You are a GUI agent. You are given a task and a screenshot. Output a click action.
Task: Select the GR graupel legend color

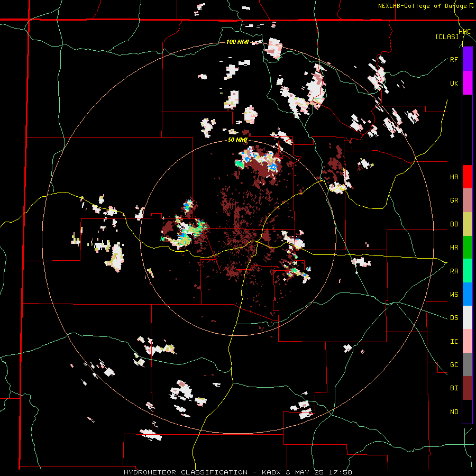pyautogui.click(x=467, y=200)
